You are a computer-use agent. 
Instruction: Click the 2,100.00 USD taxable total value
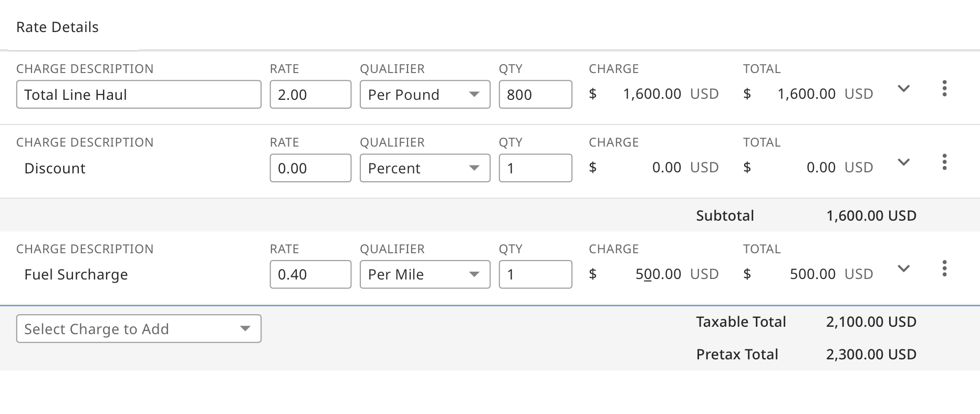pos(871,322)
